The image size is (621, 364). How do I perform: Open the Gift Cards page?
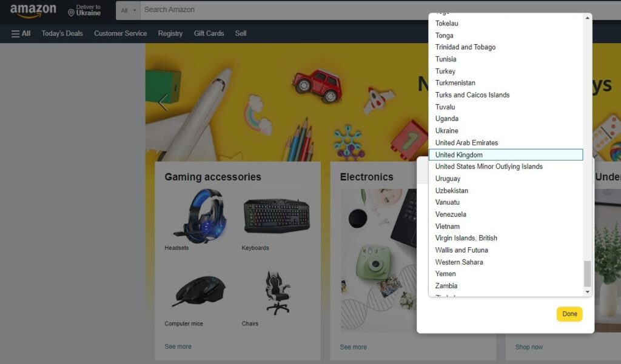point(209,33)
